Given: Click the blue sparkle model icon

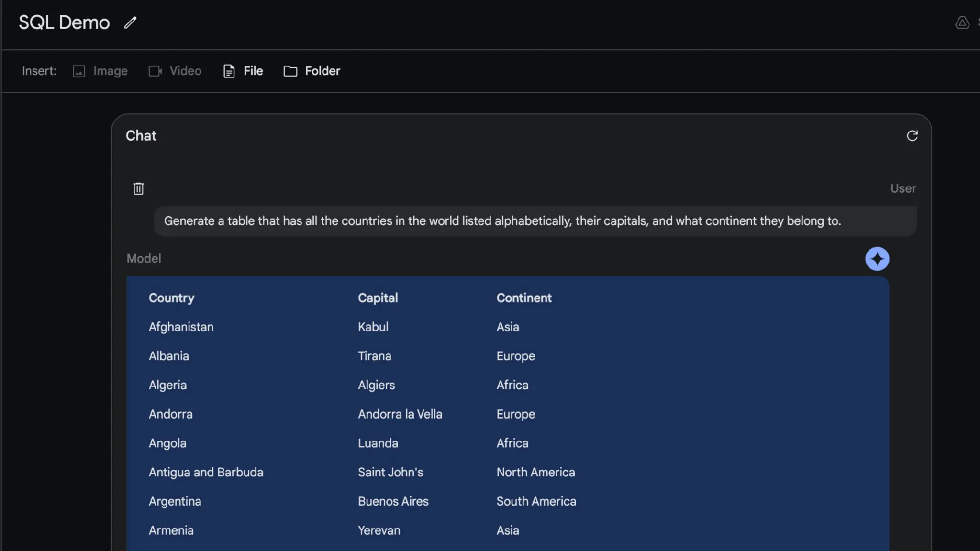Looking at the screenshot, I should (877, 259).
